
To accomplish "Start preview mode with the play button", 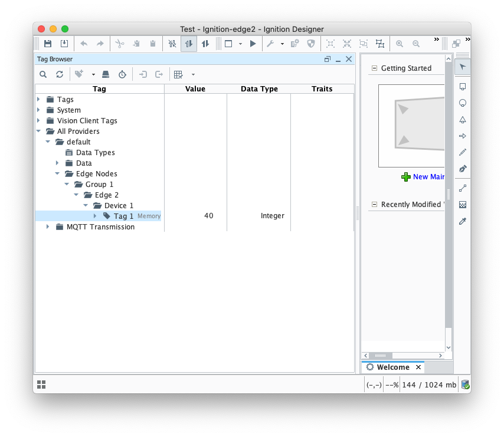I will [x=253, y=44].
